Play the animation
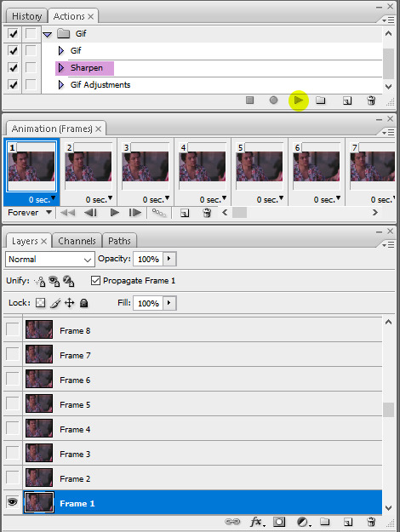This screenshot has width=400, height=532. point(115,213)
